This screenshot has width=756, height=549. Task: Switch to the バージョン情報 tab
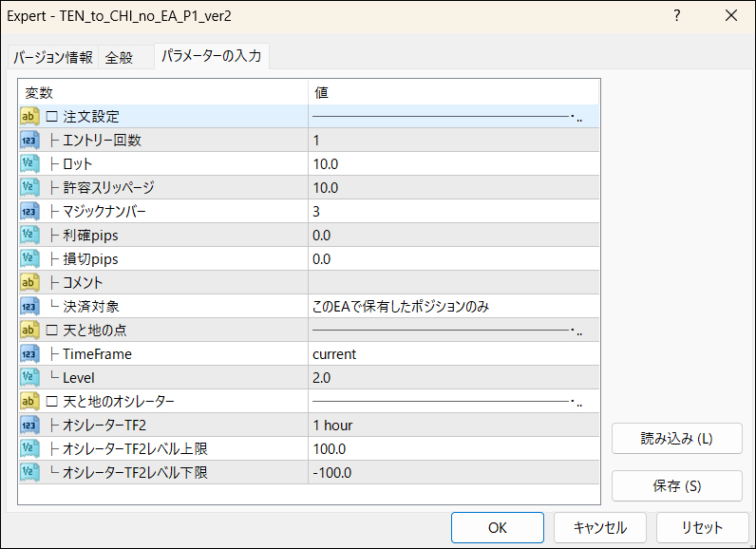point(52,57)
